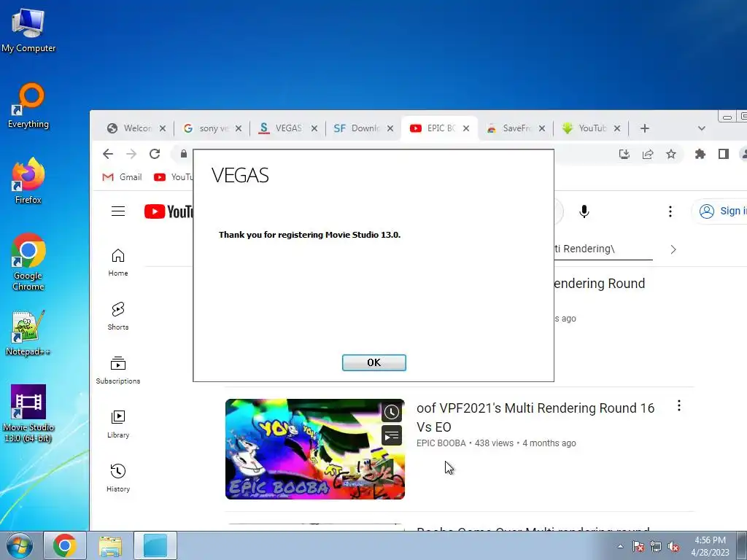Image resolution: width=747 pixels, height=560 pixels.
Task: Open Subscriptions in YouTube sidebar
Action: [118, 370]
